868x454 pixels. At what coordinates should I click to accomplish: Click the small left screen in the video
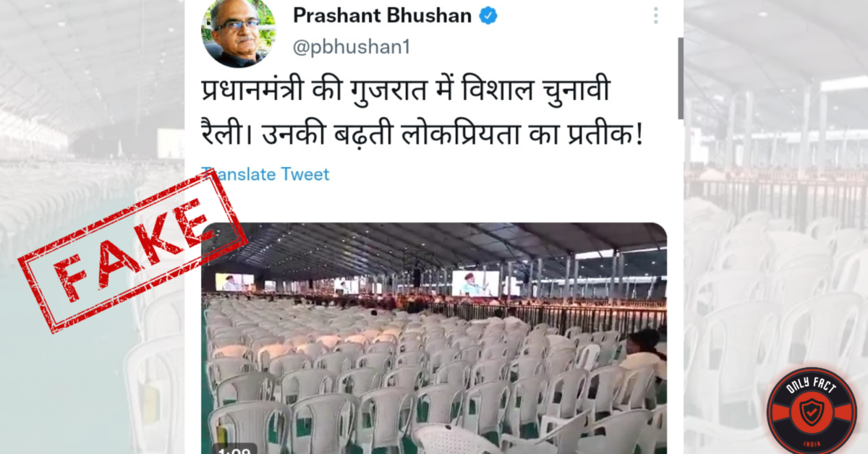click(x=234, y=282)
